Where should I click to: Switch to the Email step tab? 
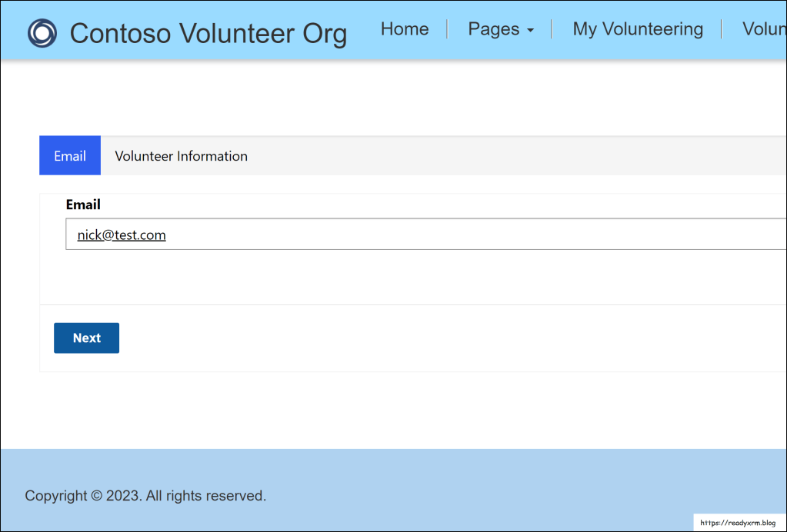coord(70,156)
